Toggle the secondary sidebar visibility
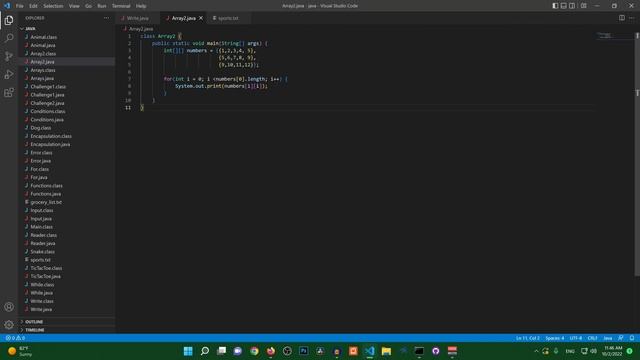The image size is (640, 360). [x=572, y=6]
